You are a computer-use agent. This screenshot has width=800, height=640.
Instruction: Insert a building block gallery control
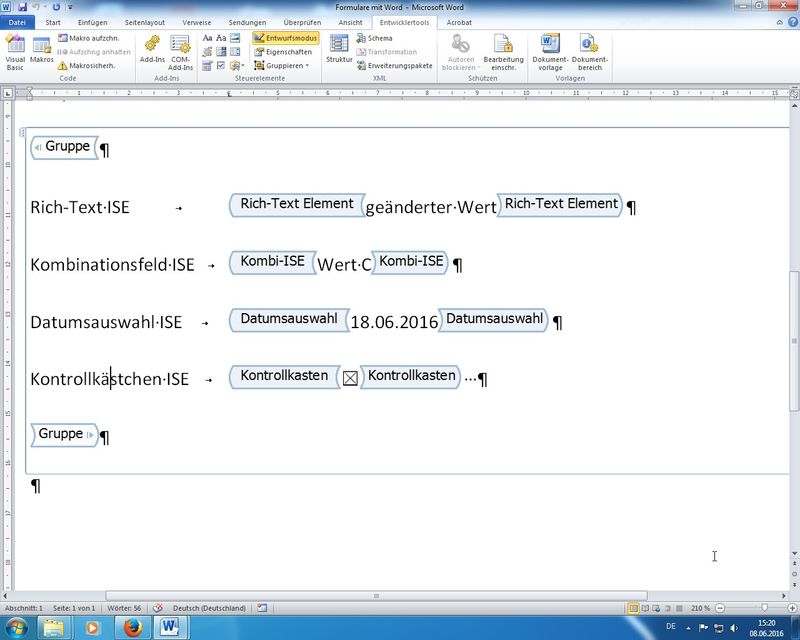207,52
